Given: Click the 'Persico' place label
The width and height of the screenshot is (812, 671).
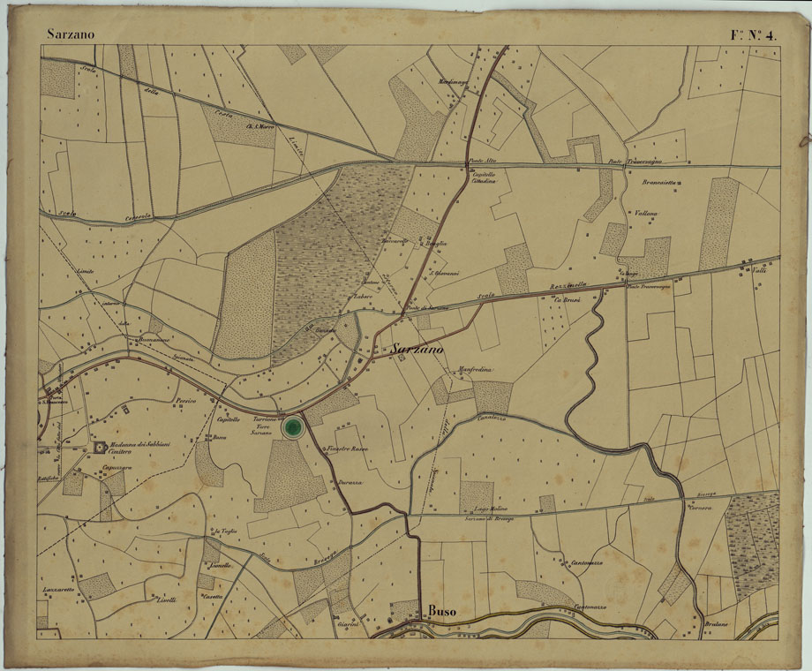Looking at the screenshot, I should coord(184,401).
